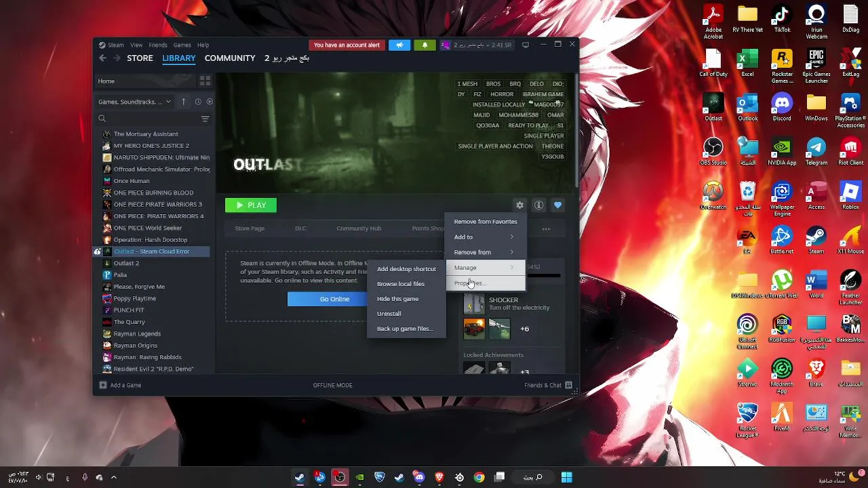The width and height of the screenshot is (868, 488).
Task: Select Outlast 2 in the library
Action: (153, 263)
